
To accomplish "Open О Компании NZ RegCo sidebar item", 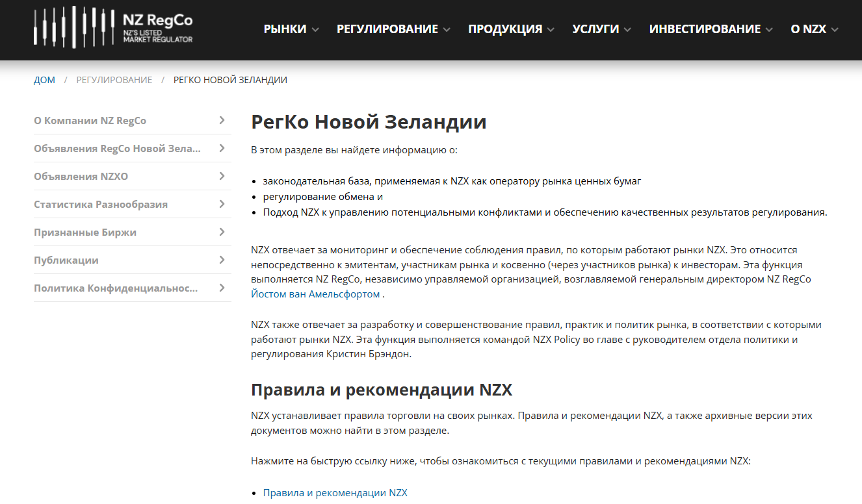I will pyautogui.click(x=133, y=121).
